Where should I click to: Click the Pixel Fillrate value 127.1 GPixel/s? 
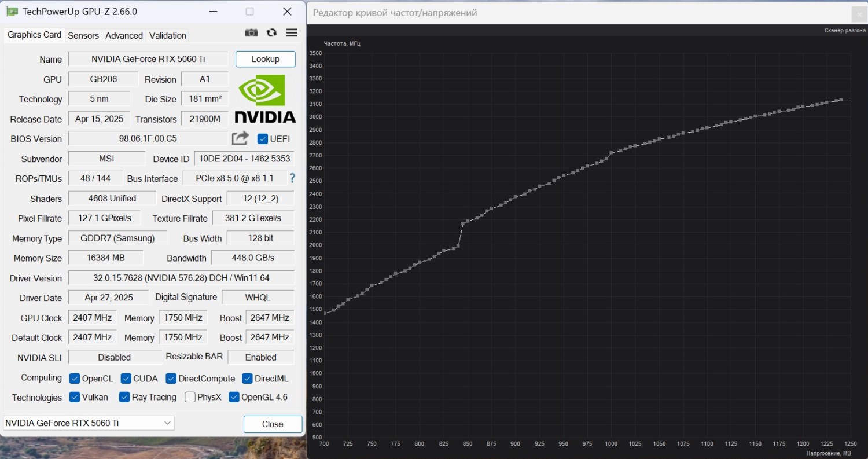pyautogui.click(x=105, y=218)
